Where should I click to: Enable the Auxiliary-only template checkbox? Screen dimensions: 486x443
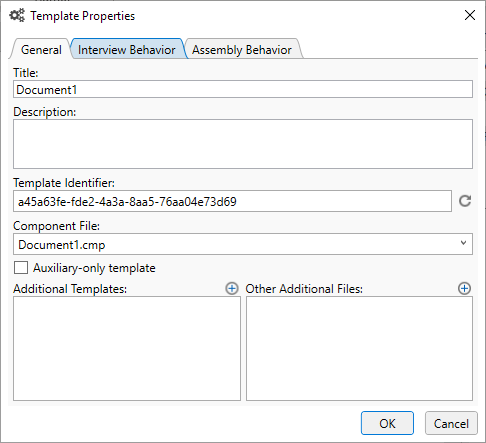click(x=21, y=267)
